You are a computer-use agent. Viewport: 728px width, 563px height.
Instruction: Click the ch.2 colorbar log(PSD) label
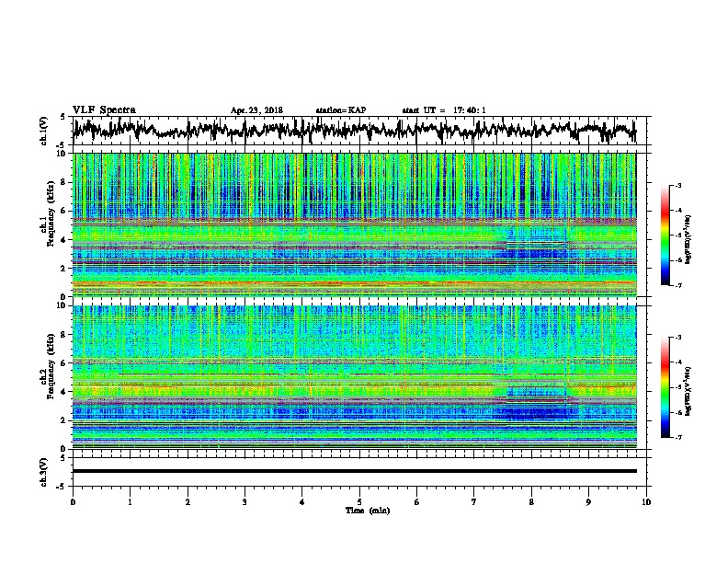pyautogui.click(x=688, y=392)
